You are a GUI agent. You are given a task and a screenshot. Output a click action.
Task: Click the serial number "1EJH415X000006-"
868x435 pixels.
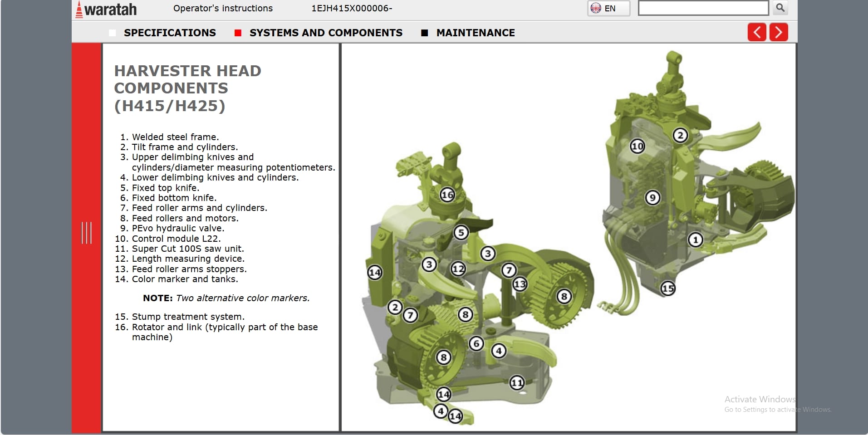click(x=352, y=8)
